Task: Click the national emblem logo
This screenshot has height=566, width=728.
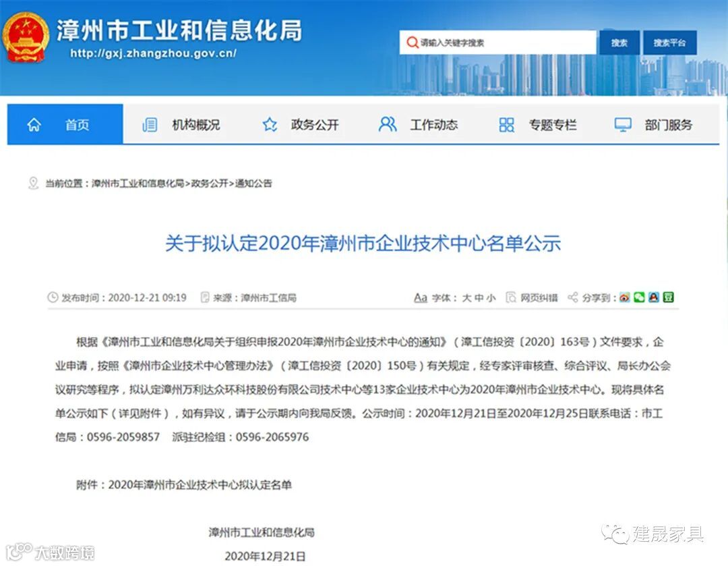Action: pos(26,37)
